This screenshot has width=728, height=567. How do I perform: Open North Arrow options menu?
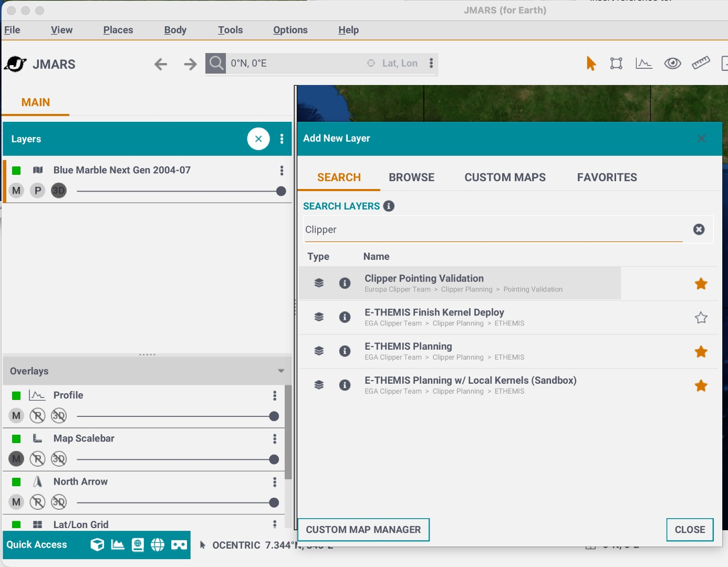pyautogui.click(x=275, y=482)
